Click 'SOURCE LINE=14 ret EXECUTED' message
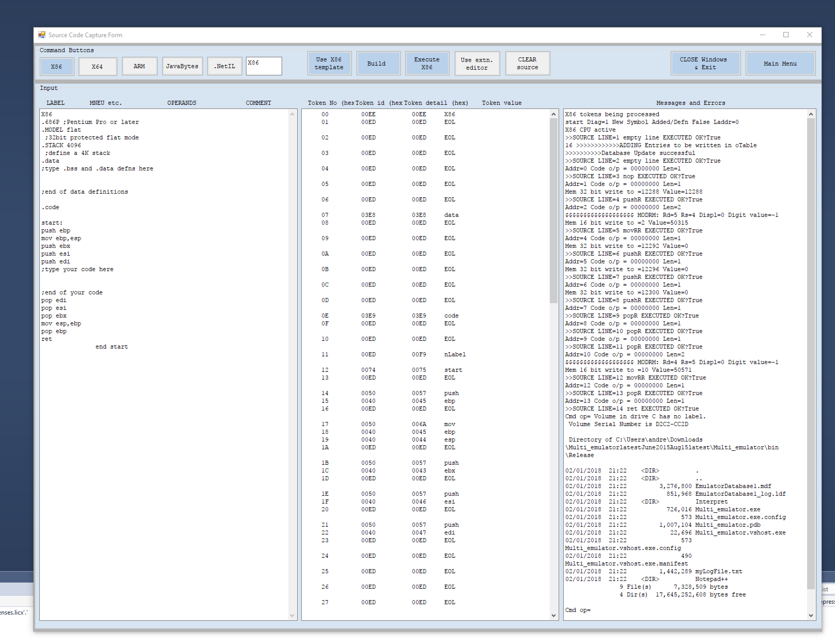Viewport: 835px width, 644px height. 632,409
